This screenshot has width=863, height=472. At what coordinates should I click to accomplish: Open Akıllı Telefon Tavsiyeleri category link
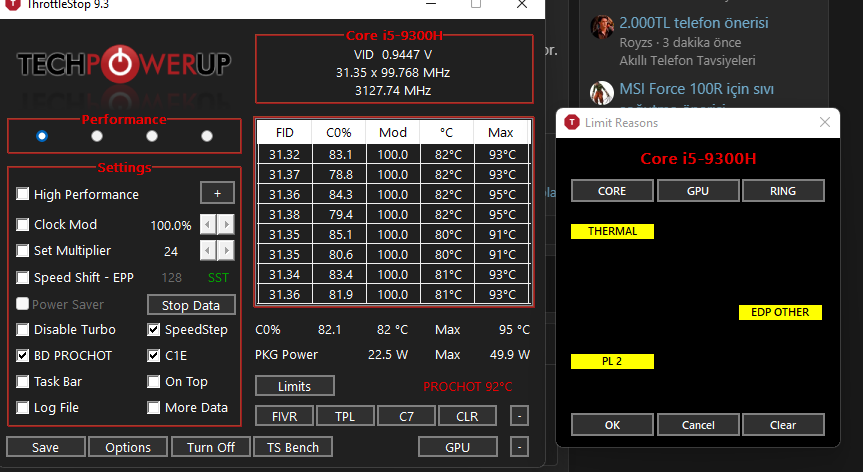[x=687, y=61]
